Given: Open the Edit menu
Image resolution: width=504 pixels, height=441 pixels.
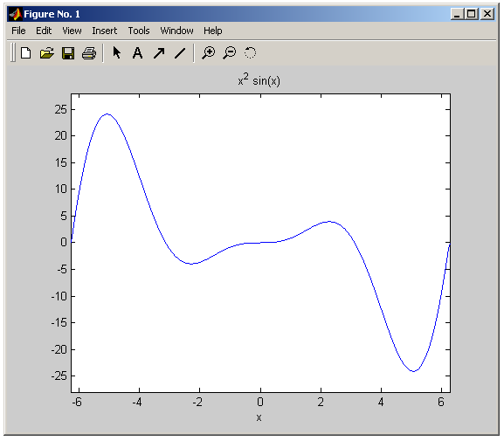Looking at the screenshot, I should 44,31.
